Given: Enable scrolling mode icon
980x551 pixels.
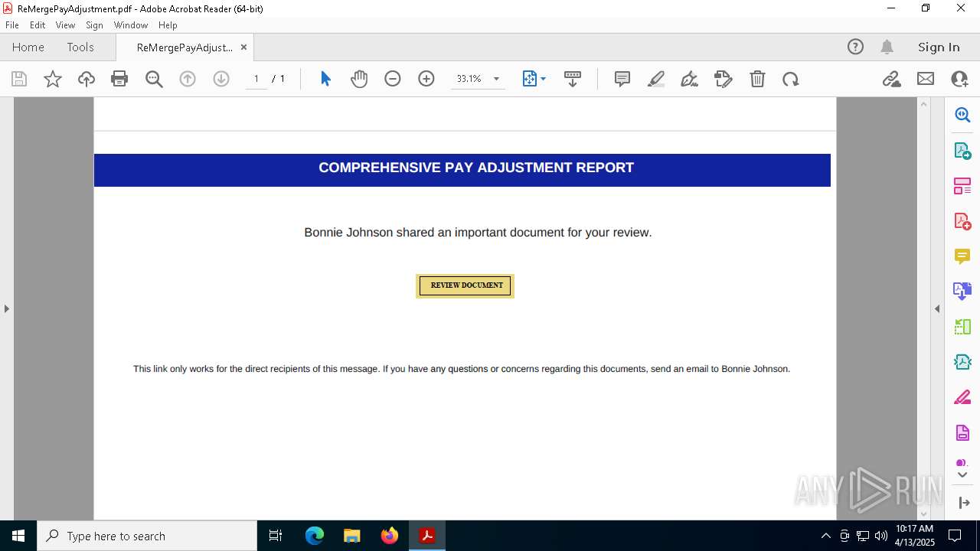Looking at the screenshot, I should pos(573,79).
